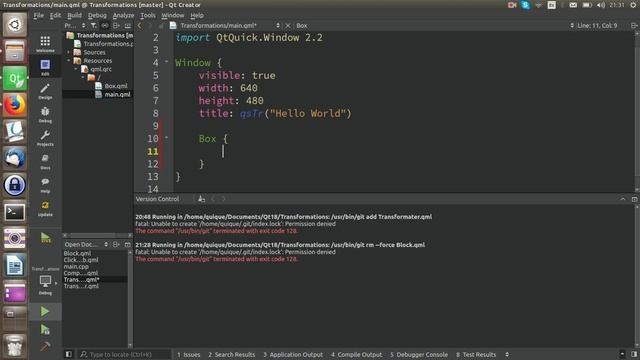Show the Compile Output pane
Screen dimensions: 640x360
tap(356, 354)
